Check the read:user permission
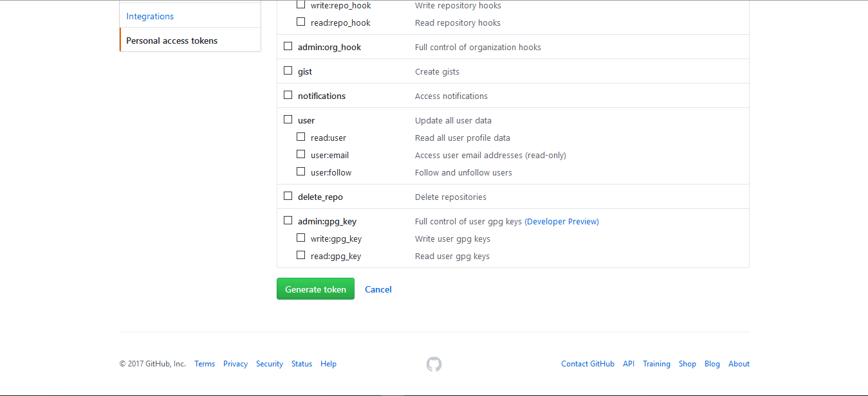The image size is (868, 396). click(300, 136)
